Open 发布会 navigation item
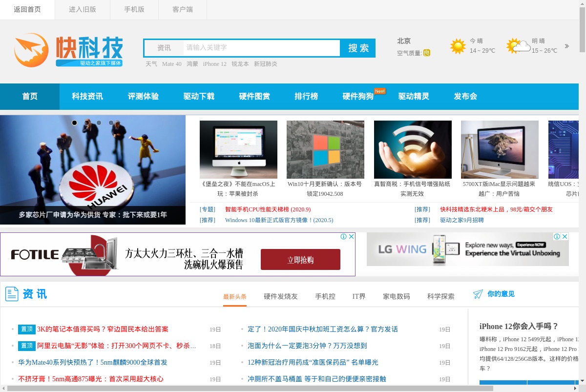 coord(465,97)
